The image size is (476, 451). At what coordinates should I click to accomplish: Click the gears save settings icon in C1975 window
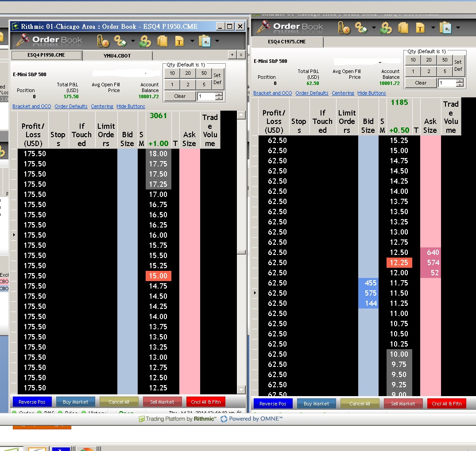tap(361, 28)
